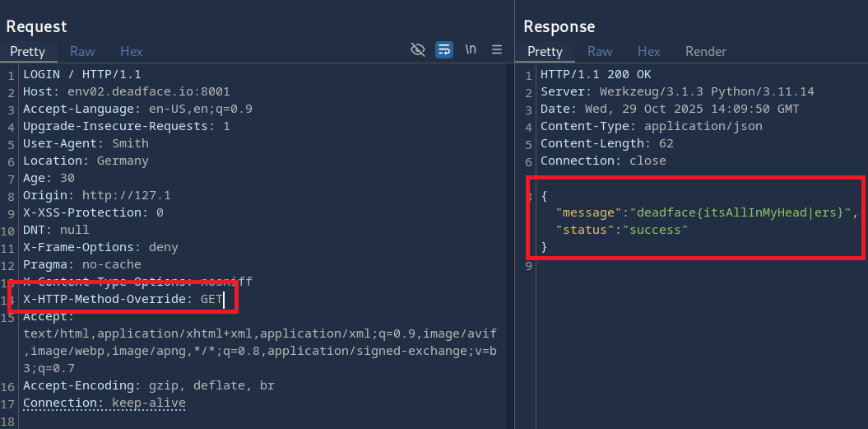Switch to the Request Pretty tab
The width and height of the screenshot is (868, 429).
[x=27, y=51]
